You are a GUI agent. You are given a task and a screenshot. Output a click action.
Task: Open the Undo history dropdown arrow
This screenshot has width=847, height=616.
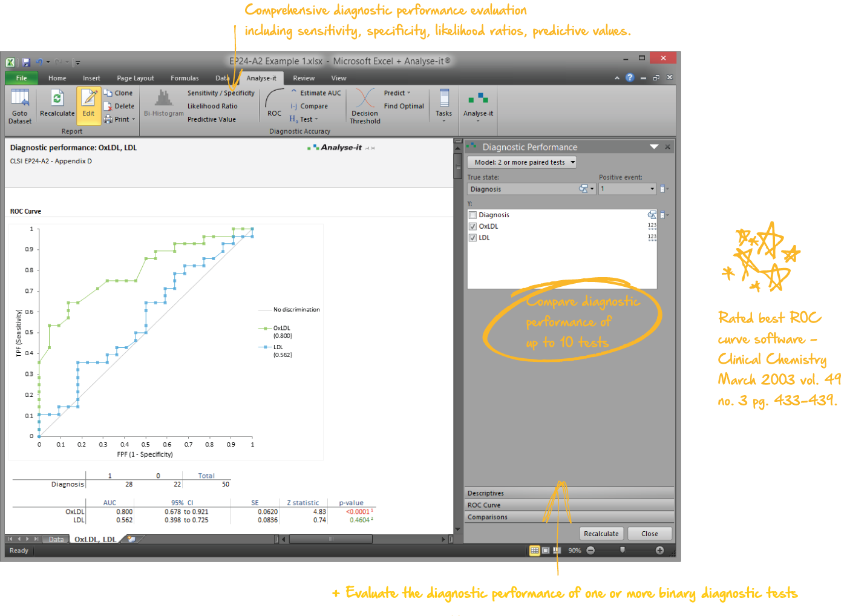(48, 62)
